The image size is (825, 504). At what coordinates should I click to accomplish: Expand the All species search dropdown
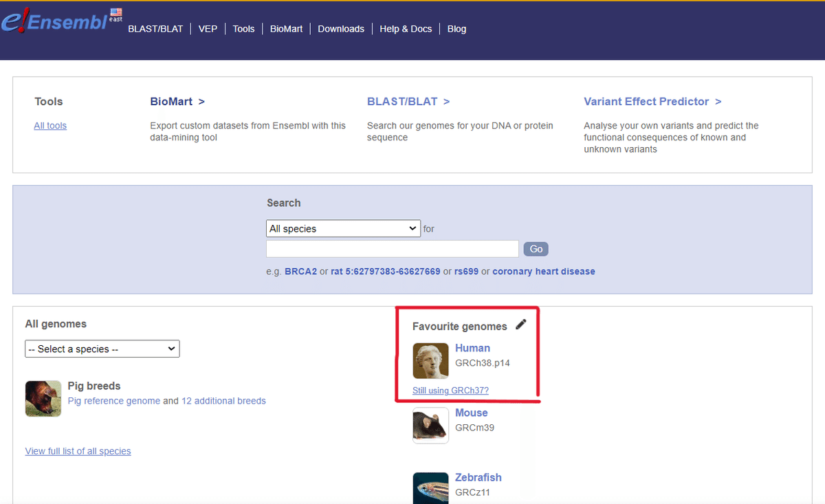click(343, 228)
